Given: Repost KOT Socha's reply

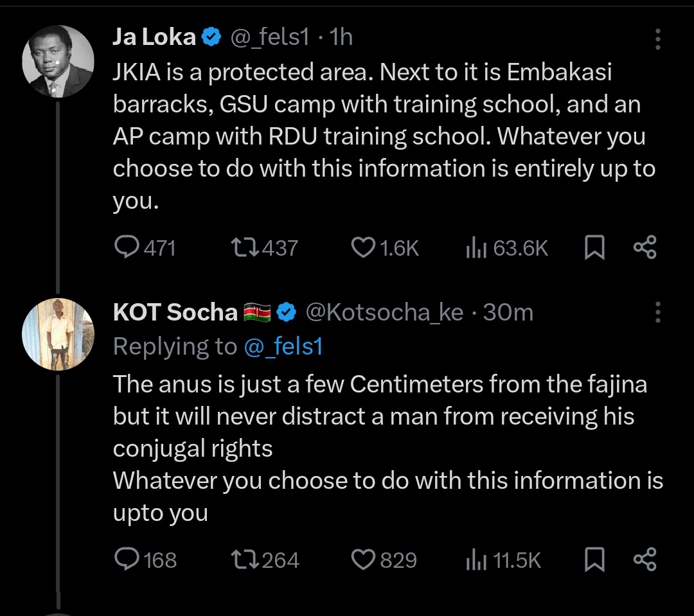Looking at the screenshot, I should [x=244, y=559].
